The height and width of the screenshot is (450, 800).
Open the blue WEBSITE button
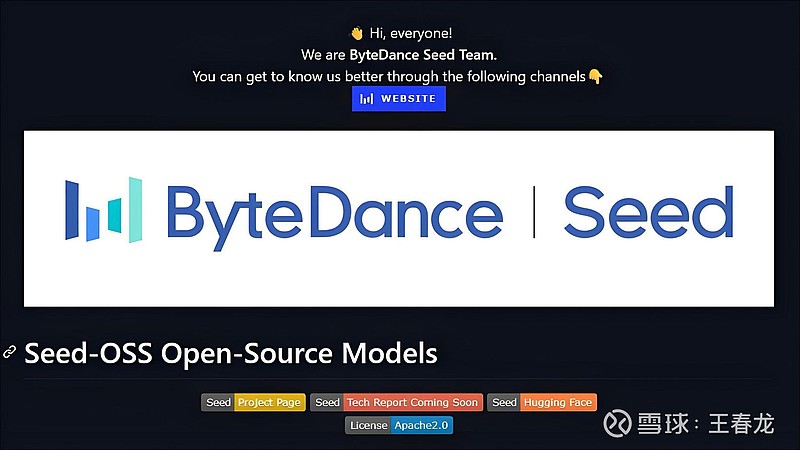[398, 98]
